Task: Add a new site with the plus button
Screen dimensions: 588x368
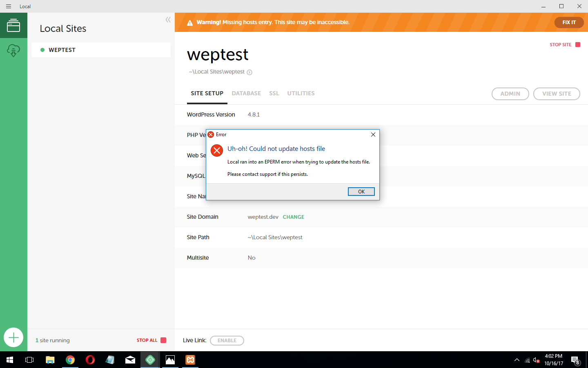Action: point(13,337)
